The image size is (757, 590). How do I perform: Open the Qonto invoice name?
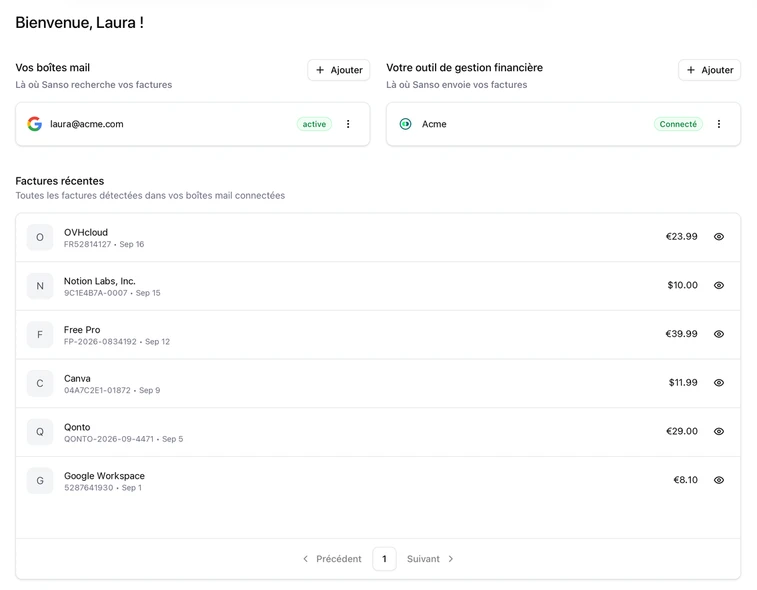[x=77, y=427]
